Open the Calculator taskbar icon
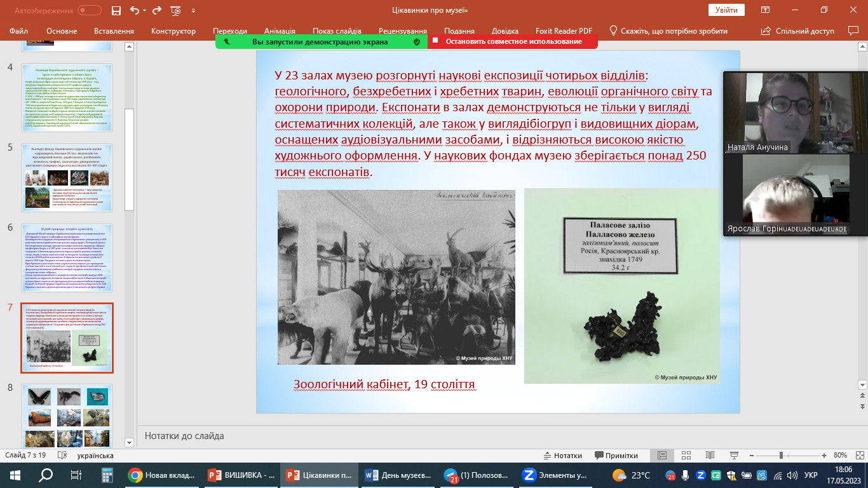This screenshot has width=868, height=488. (106, 475)
